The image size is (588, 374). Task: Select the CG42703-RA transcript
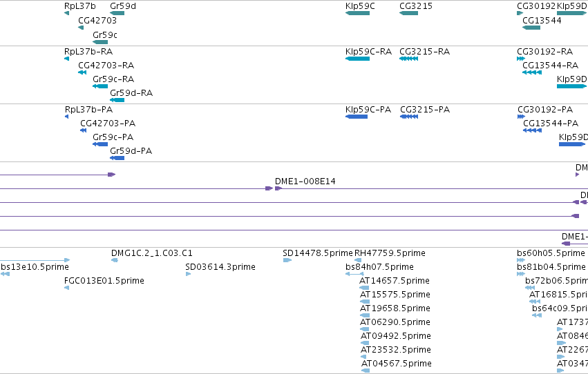[x=82, y=72]
